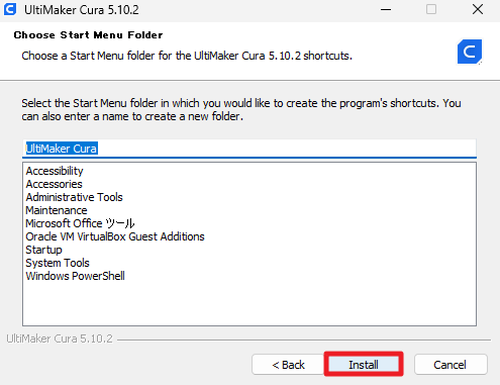Cancel the installation

(x=450, y=364)
